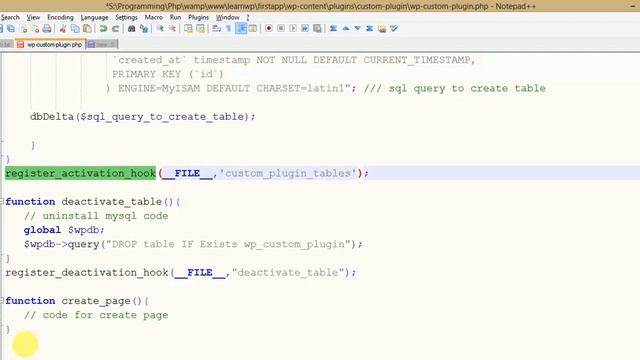Click the Copy toolbar icon
Viewport: 640px width, 360px height.
(75, 29)
